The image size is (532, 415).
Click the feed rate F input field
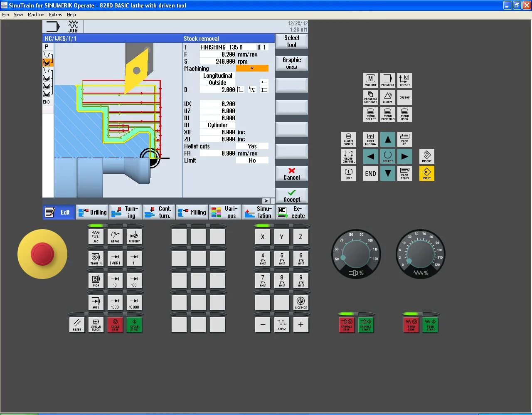click(x=217, y=54)
